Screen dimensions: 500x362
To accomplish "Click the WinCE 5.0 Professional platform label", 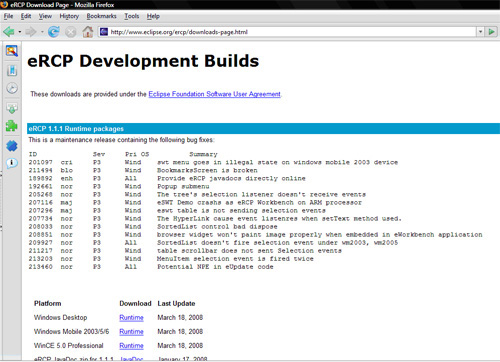I will coord(69,346).
